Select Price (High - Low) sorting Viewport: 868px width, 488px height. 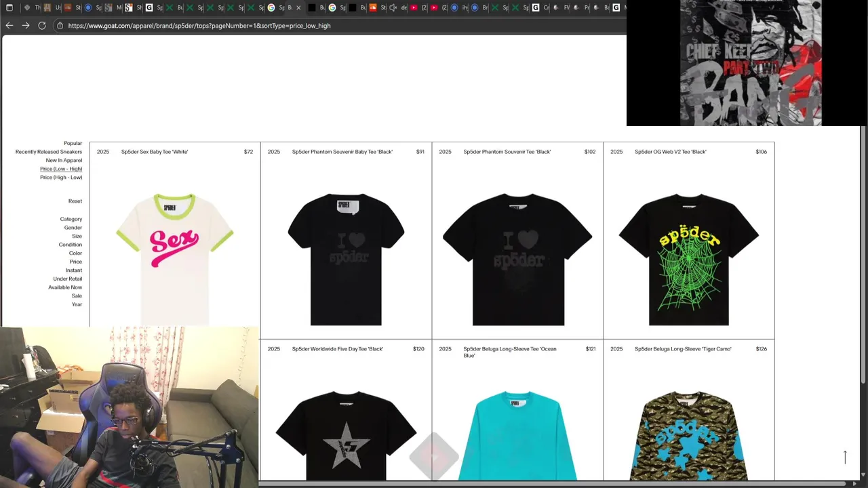pos(61,178)
